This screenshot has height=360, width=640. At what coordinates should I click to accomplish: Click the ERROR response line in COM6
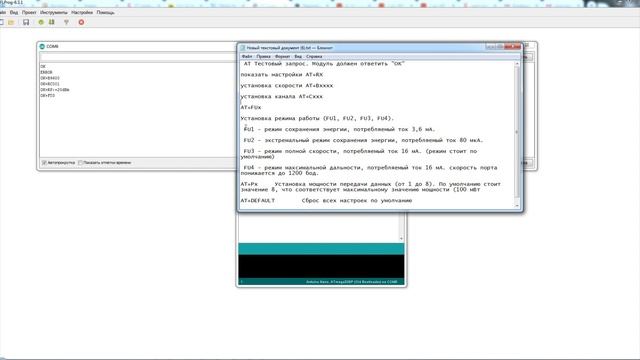click(46, 72)
